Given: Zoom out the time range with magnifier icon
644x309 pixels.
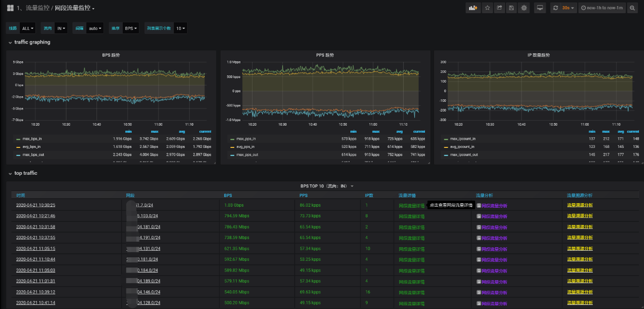Looking at the screenshot, I should coord(632,8).
